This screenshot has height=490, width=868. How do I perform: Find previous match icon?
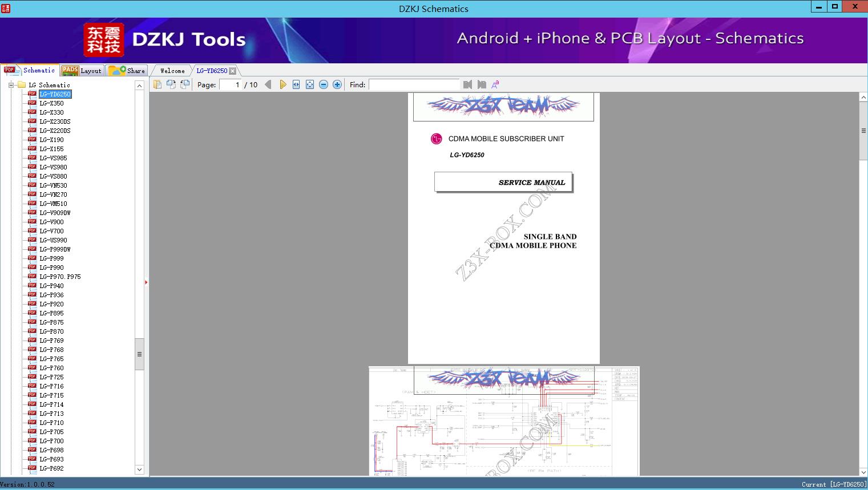tap(468, 84)
